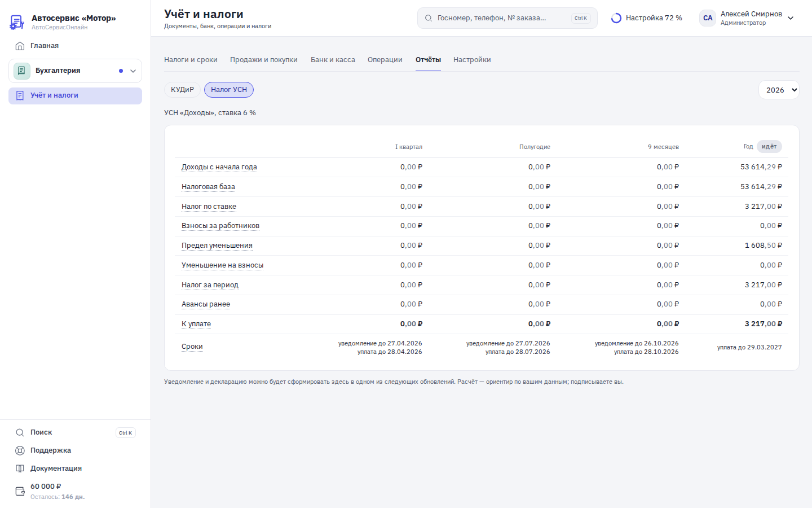This screenshot has height=508, width=812.
Task: Click the magnifier icon in the search field
Action: [429, 18]
